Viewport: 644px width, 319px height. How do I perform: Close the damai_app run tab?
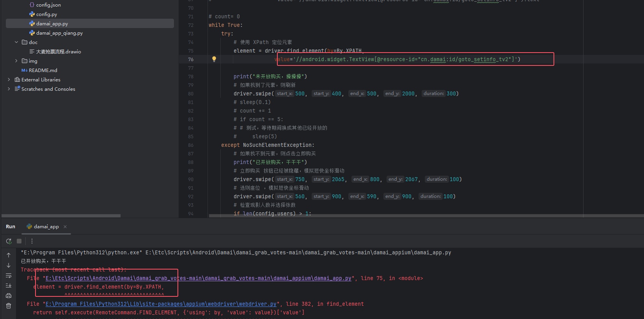tap(65, 227)
